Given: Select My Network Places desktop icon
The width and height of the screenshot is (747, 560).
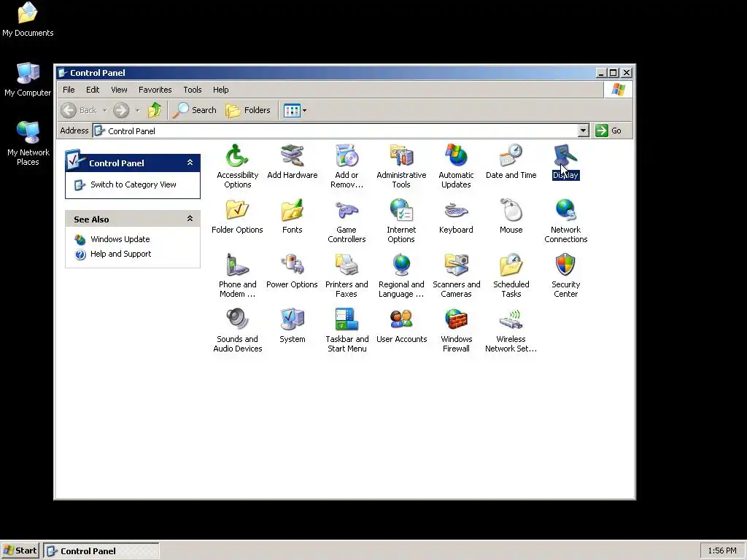Looking at the screenshot, I should [x=28, y=143].
